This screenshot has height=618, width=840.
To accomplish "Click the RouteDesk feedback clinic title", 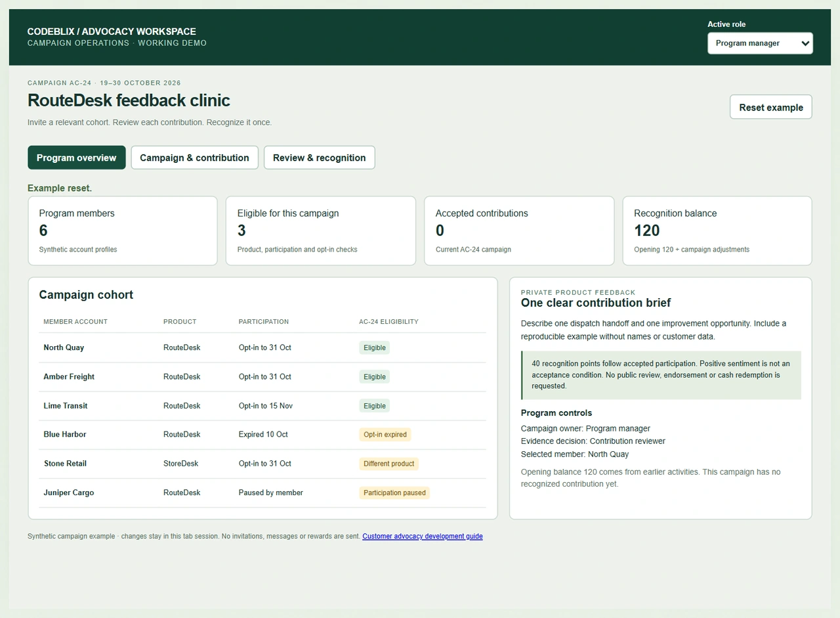I will tap(129, 100).
